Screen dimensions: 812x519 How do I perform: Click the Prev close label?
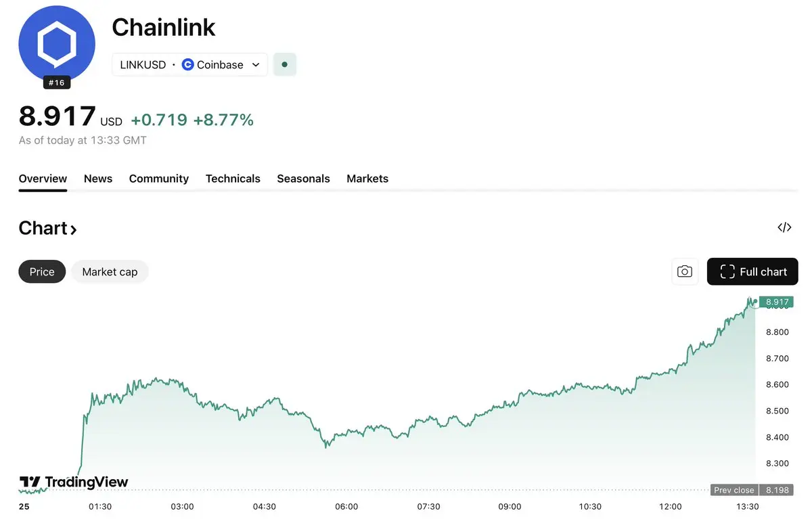point(734,490)
